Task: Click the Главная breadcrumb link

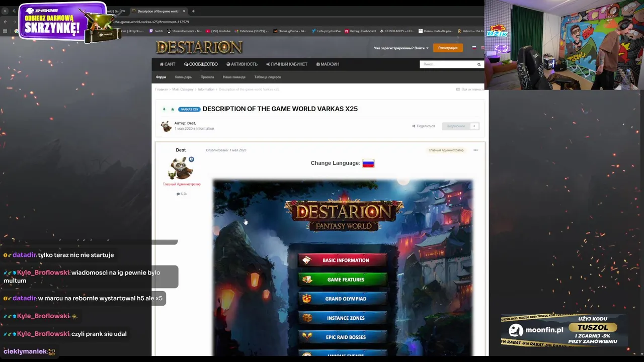Action: (162, 89)
